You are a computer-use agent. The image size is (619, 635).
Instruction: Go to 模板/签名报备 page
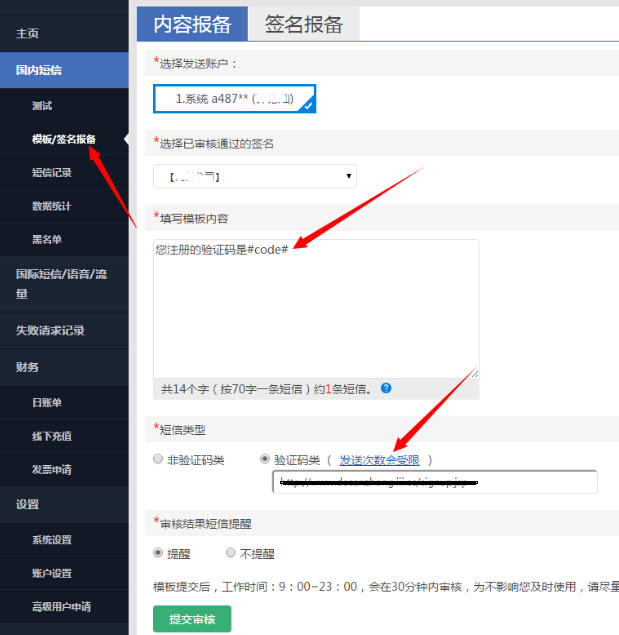pos(64,139)
